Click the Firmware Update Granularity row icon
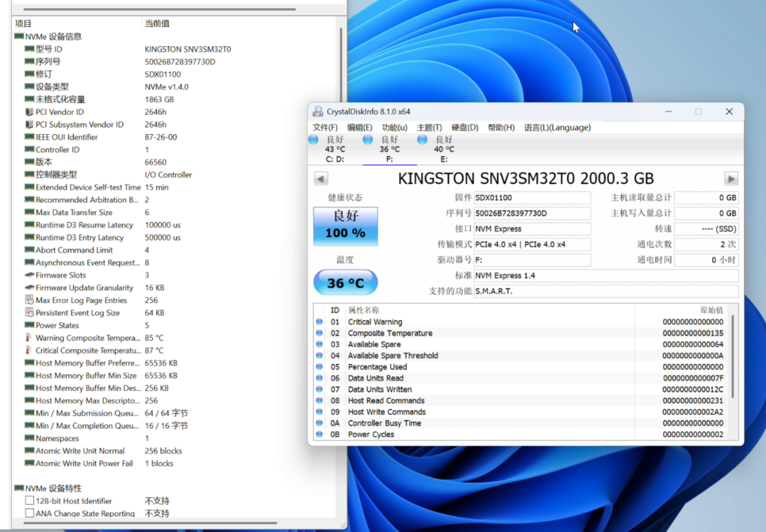Screen dimensions: 766x532 click(x=29, y=288)
